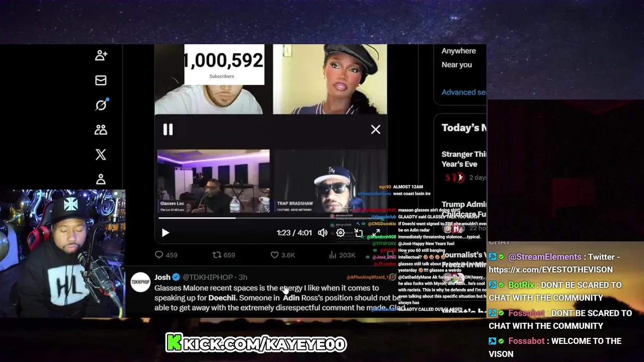The height and width of the screenshot is (362, 644).
Task: Open Premium X logo icon in sidebar
Action: (x=101, y=154)
